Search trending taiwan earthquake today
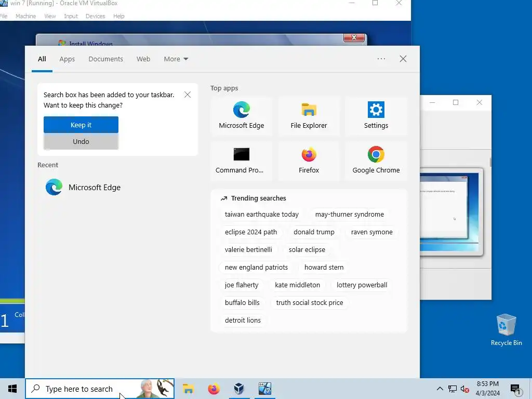The image size is (532, 399). pos(262,215)
